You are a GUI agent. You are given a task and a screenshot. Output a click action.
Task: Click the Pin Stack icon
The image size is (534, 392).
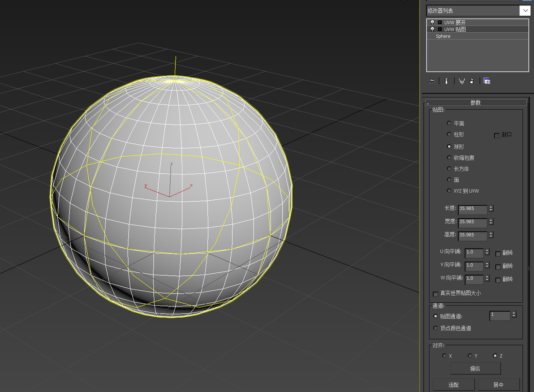point(431,81)
